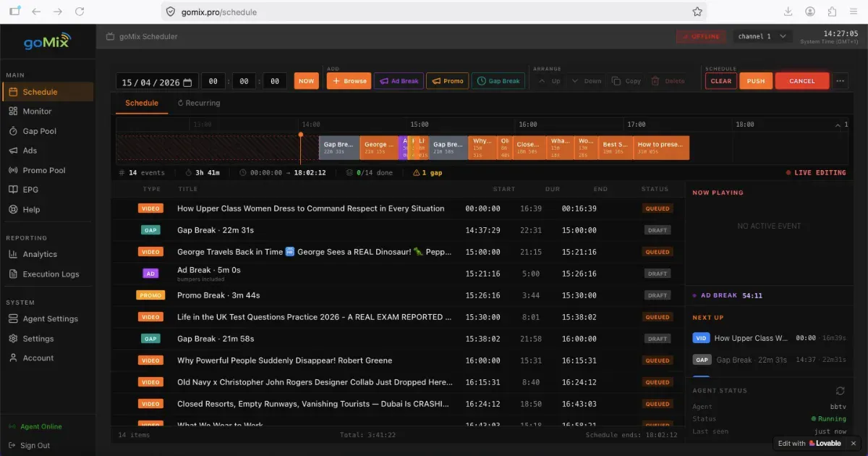Click the browser reload button
Screen dimensions: 868x456
click(80, 12)
